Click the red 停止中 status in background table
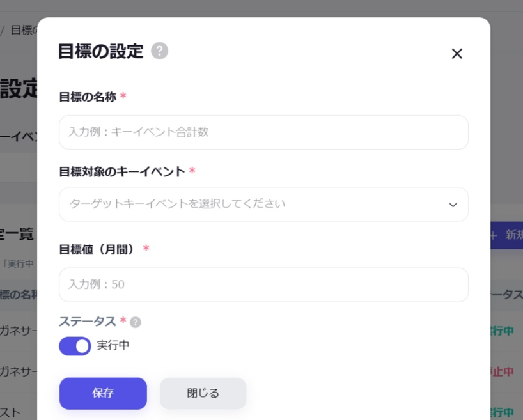 (503, 371)
